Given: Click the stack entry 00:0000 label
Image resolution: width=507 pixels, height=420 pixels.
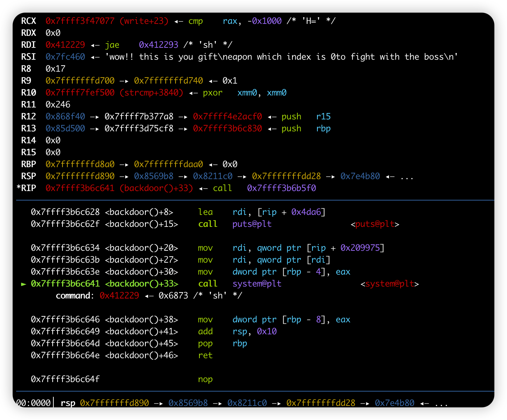Looking at the screenshot, I should pyautogui.click(x=34, y=403).
